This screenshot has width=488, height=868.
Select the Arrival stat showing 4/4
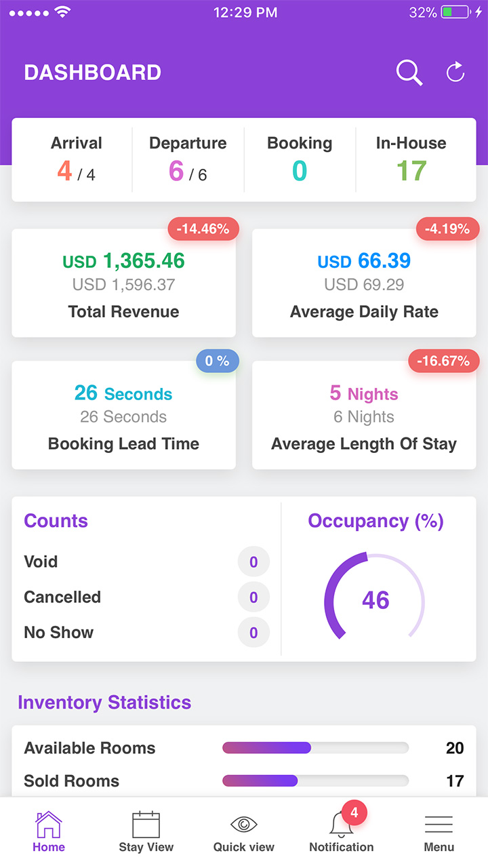point(76,159)
